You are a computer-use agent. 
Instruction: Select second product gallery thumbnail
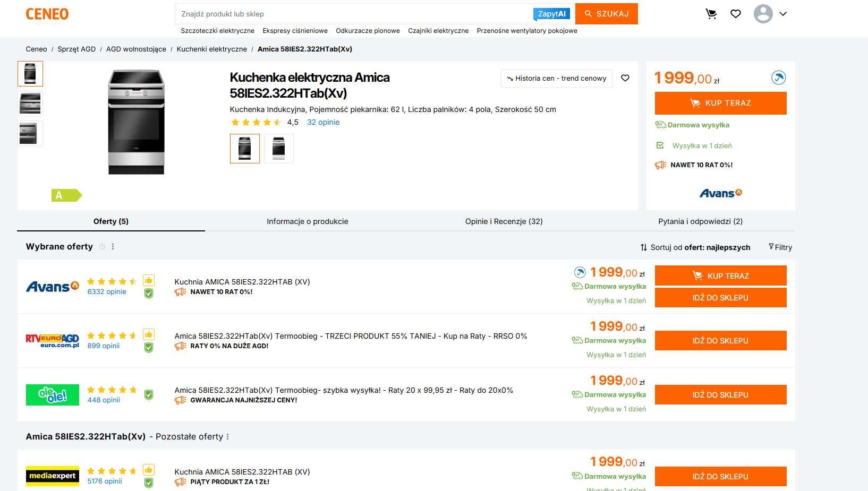pos(30,104)
